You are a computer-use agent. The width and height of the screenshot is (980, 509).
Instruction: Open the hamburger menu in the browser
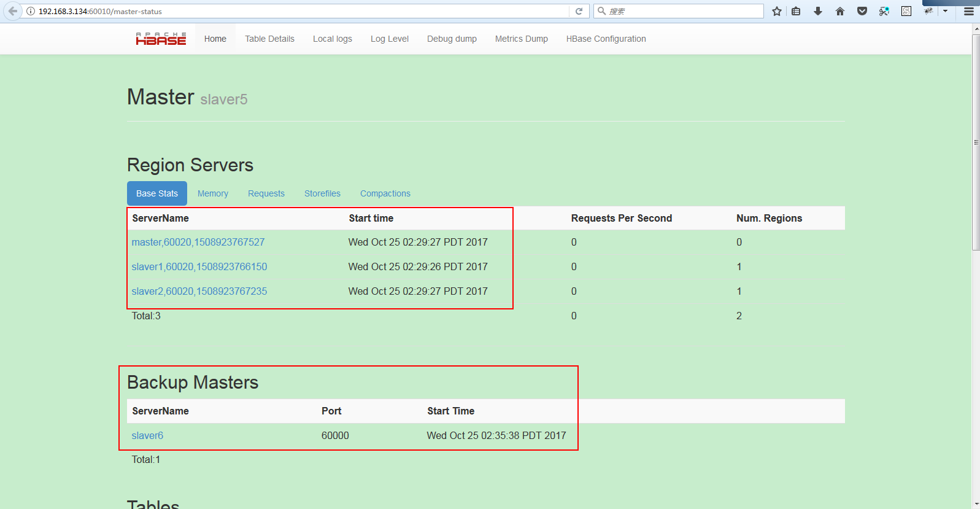point(969,11)
